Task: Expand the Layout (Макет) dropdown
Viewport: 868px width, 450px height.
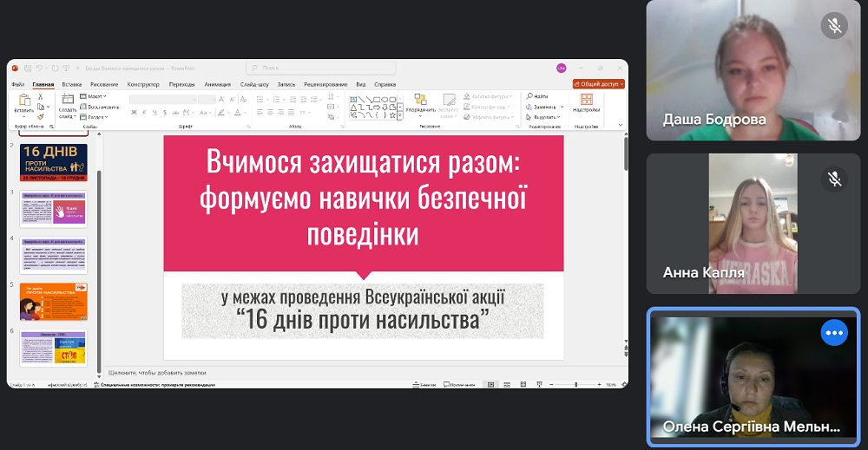Action: coord(93,96)
